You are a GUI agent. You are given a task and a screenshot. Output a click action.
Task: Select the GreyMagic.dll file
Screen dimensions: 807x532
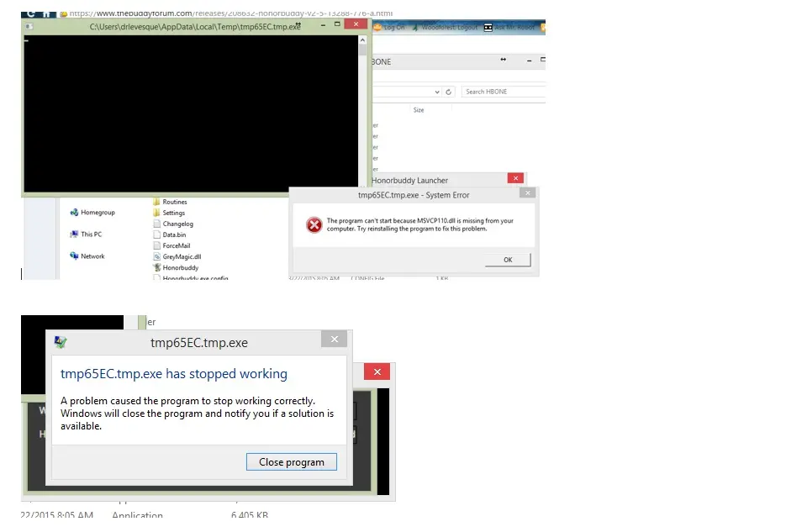click(x=181, y=256)
